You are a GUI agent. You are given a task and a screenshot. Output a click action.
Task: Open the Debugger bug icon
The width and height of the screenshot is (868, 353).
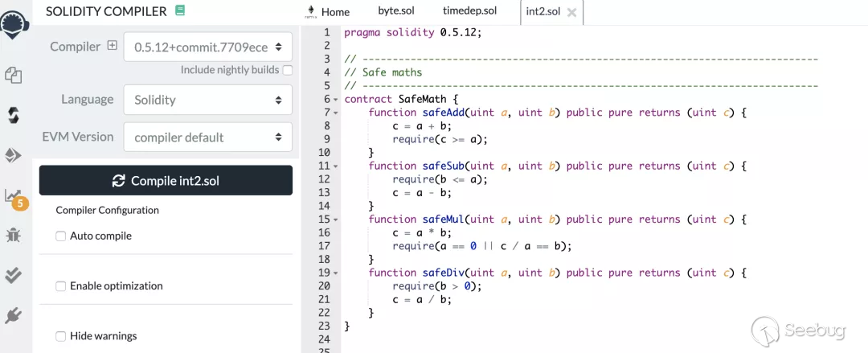[x=13, y=235]
